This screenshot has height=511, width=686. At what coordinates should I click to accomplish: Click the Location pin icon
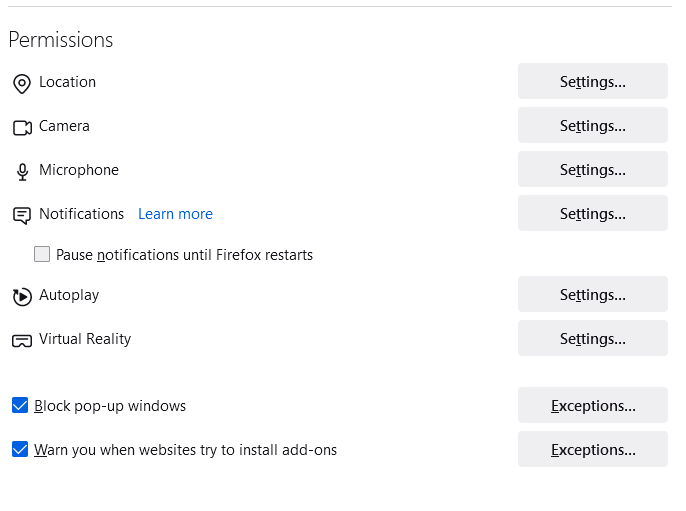tap(22, 84)
